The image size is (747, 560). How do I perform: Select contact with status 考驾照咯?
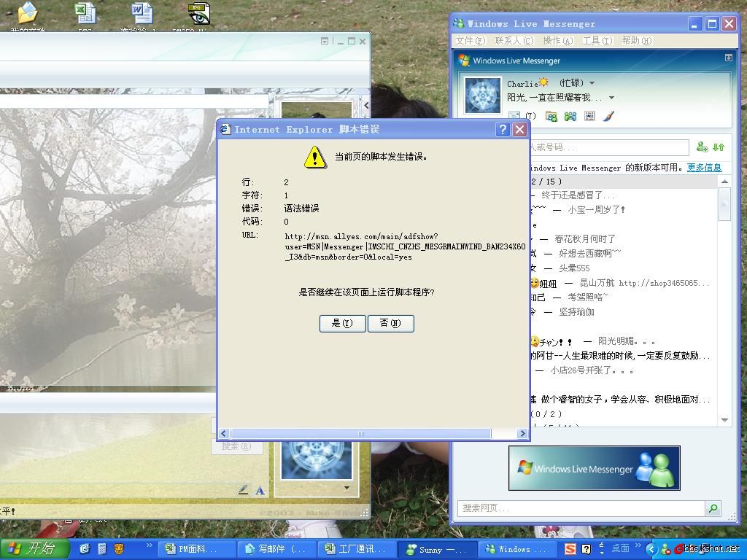(x=623, y=297)
